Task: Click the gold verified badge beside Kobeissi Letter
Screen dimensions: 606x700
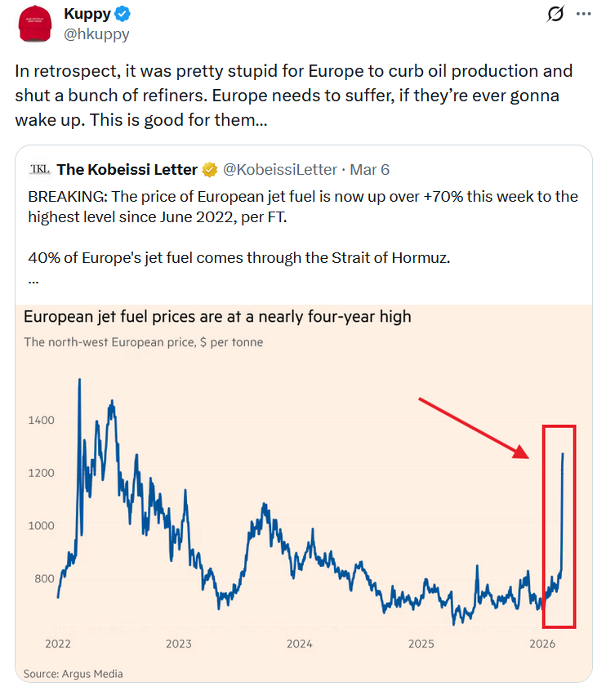Action: pos(209,170)
